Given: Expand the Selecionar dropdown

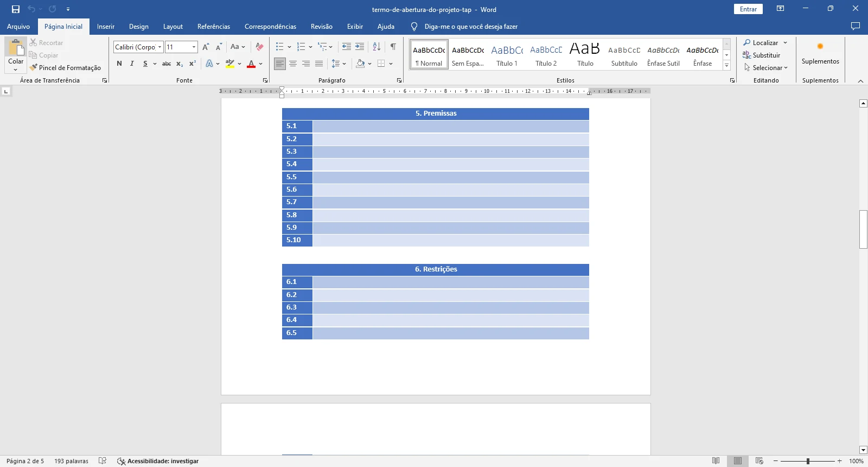Looking at the screenshot, I should coord(766,68).
